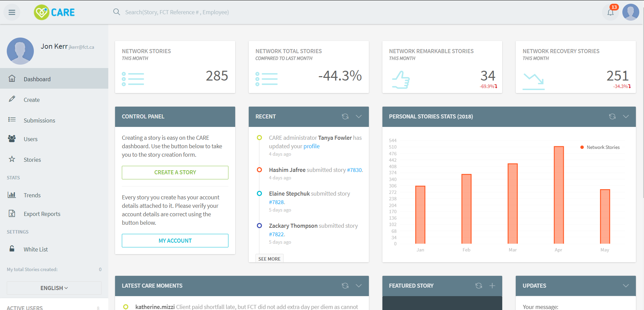Screen dimensions: 644x310
Task: Open the Create menu item
Action: (x=54, y=99)
